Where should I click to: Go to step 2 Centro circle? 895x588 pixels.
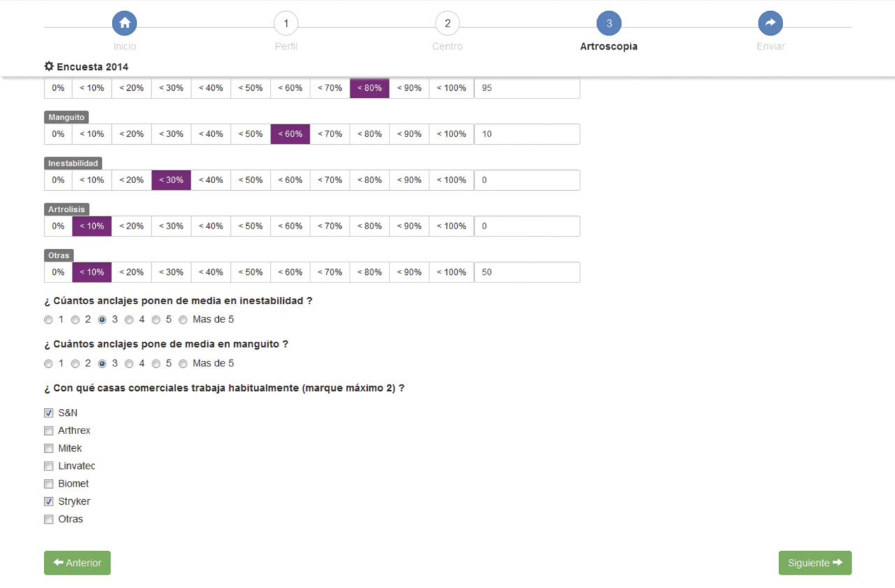(x=447, y=23)
